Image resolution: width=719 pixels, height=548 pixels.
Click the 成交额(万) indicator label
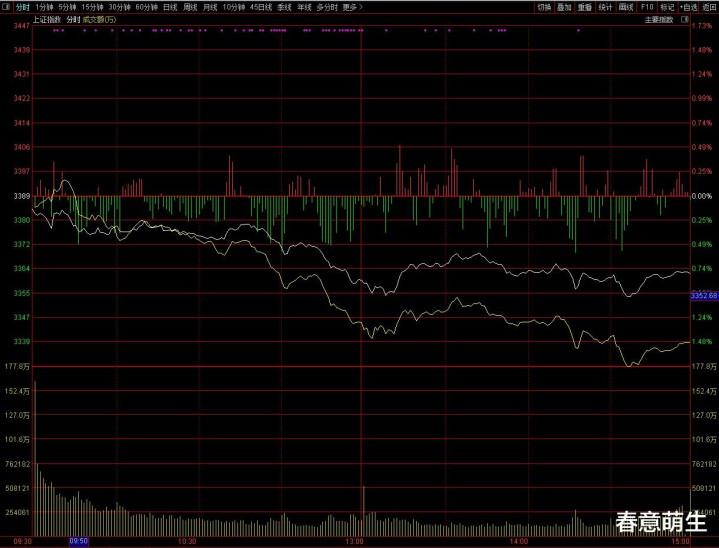(x=100, y=20)
